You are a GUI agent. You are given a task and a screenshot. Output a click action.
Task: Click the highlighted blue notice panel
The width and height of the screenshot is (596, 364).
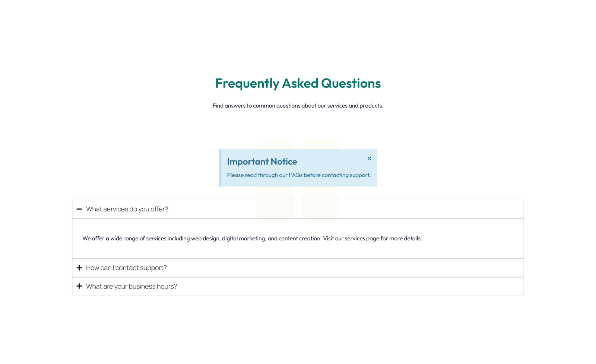(298, 167)
